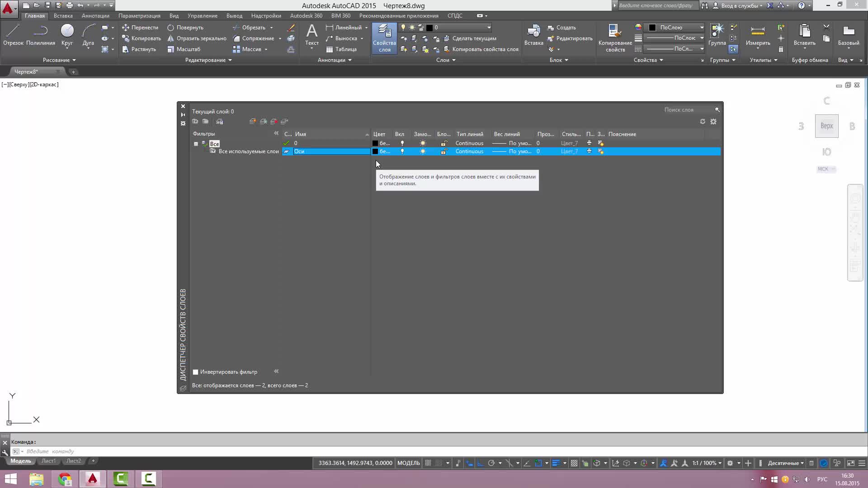Click New Group Filter icon

(x=205, y=122)
